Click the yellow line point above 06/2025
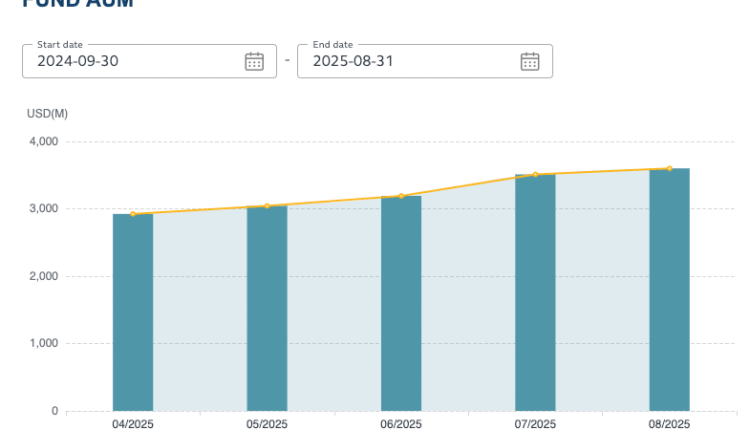750x430 pixels. point(401,196)
